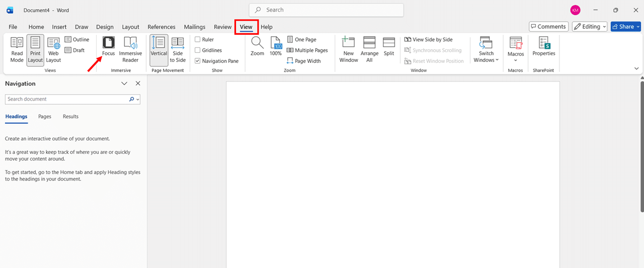Open SharePoint Properties
This screenshot has height=268, width=644.
coord(544,46)
